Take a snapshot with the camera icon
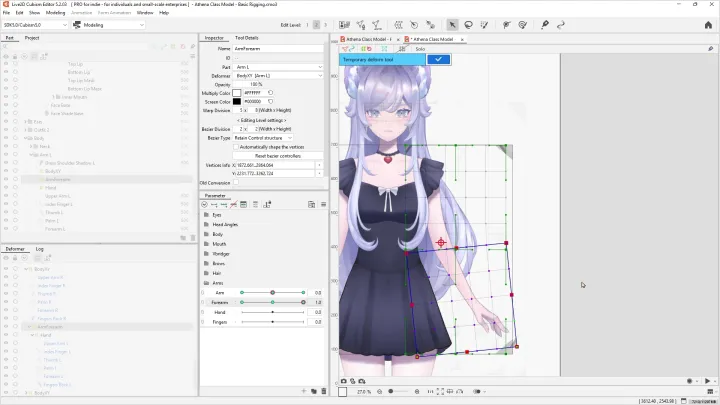Screen dimensions: 720x405 343,381
